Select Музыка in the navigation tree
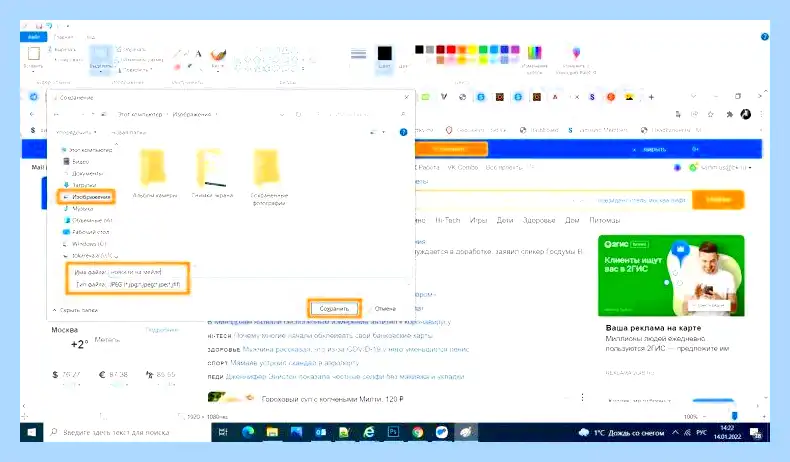The height and width of the screenshot is (462, 790). pos(79,209)
